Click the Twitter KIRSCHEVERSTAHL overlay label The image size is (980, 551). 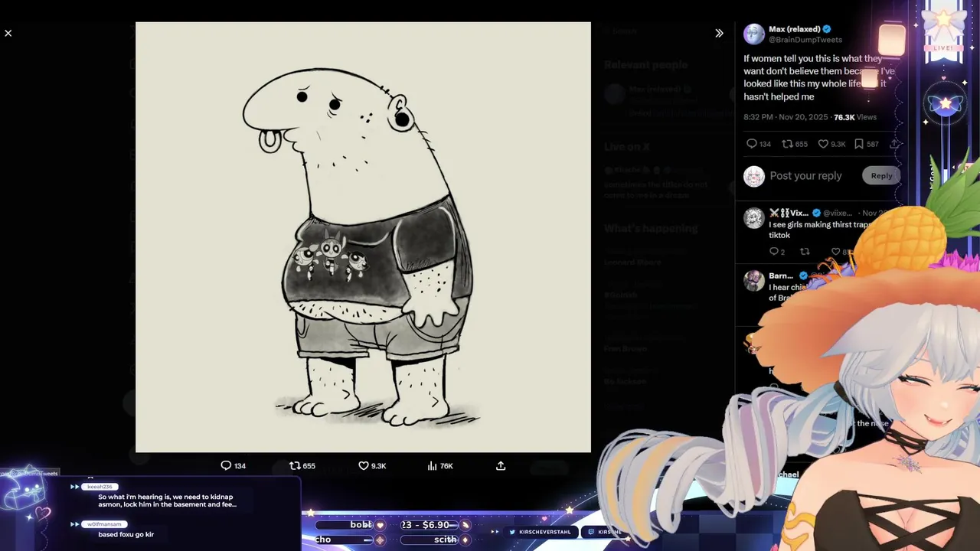pyautogui.click(x=539, y=532)
